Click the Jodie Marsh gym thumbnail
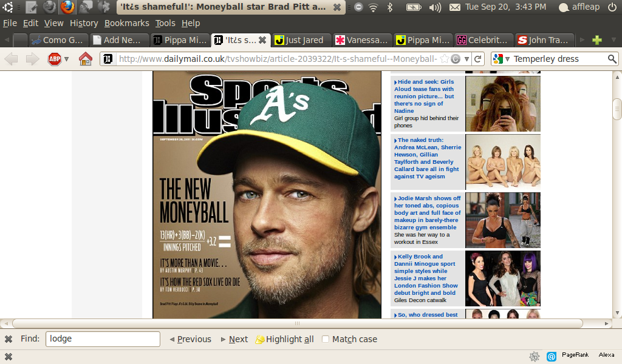 (502, 220)
